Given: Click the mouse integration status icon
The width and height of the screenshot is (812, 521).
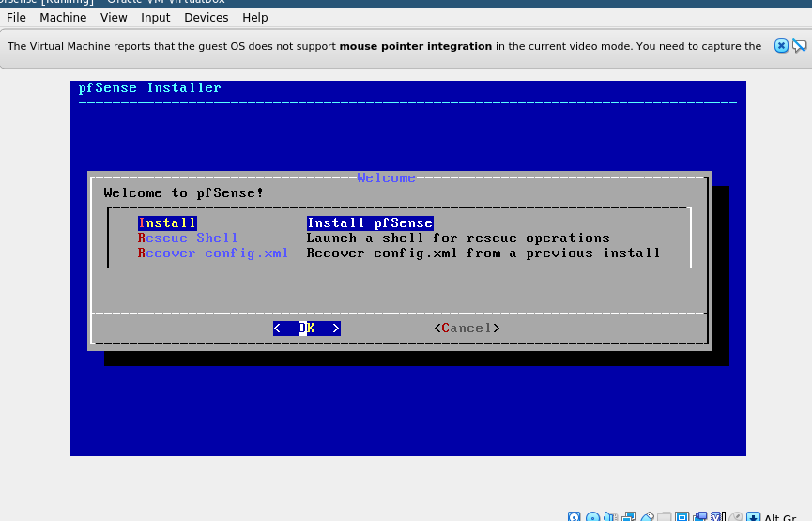Looking at the screenshot, I should tap(736, 517).
